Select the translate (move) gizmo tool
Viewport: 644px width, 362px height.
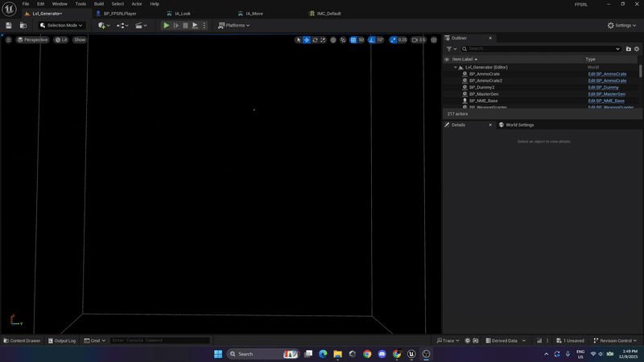click(x=307, y=39)
